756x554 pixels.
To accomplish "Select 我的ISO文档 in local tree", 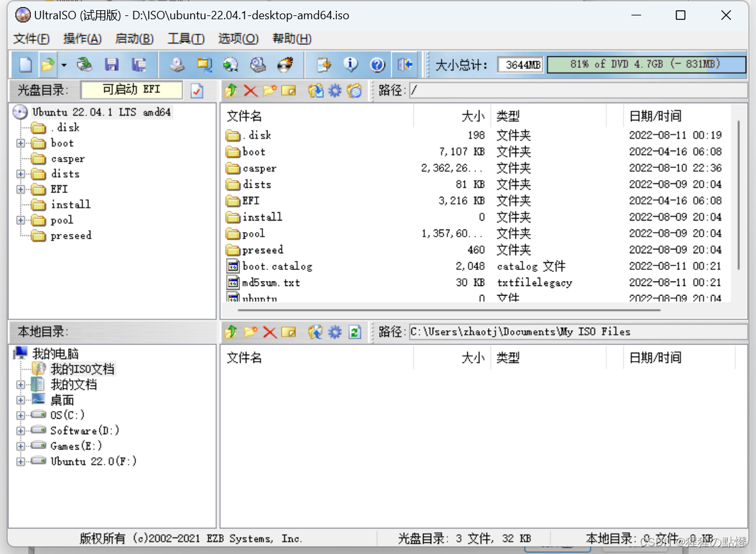I will coord(82,369).
